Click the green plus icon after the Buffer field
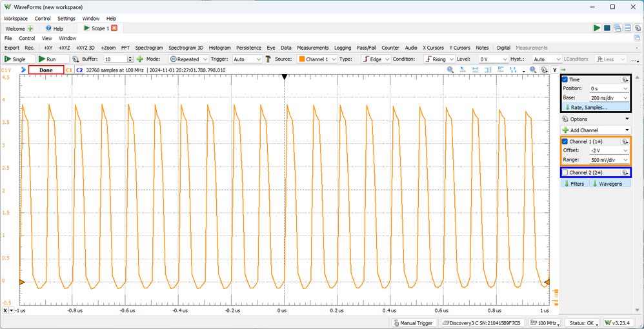The image size is (644, 329). tap(140, 59)
